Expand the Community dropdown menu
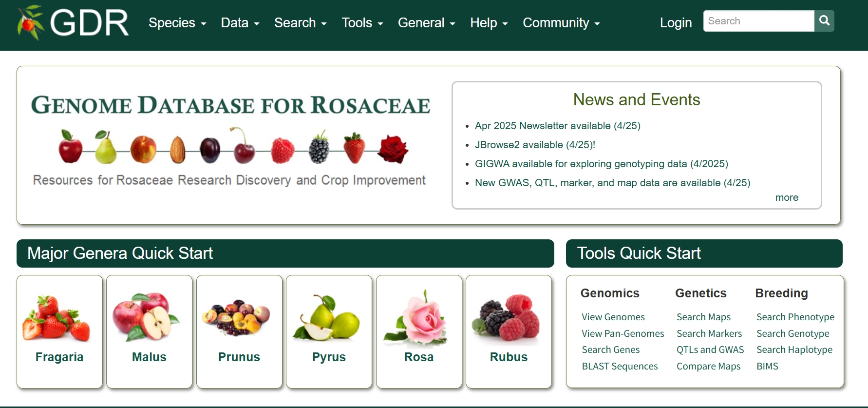This screenshot has height=408, width=868. 561,23
